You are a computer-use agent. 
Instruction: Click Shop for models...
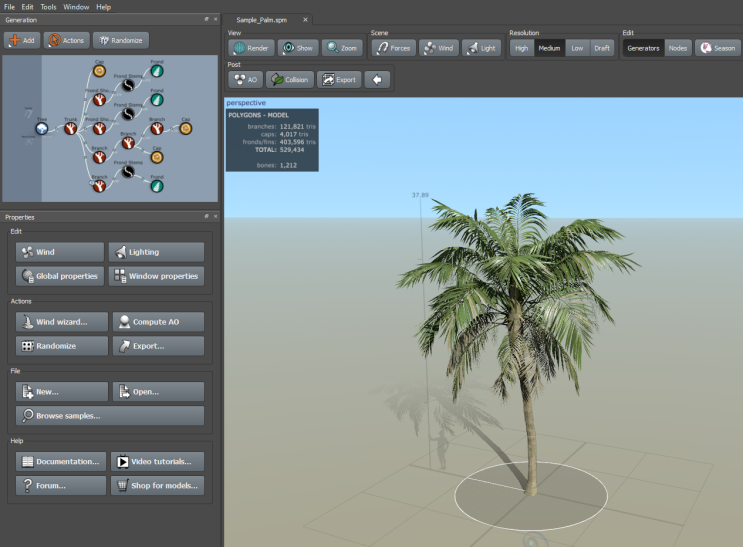(157, 486)
